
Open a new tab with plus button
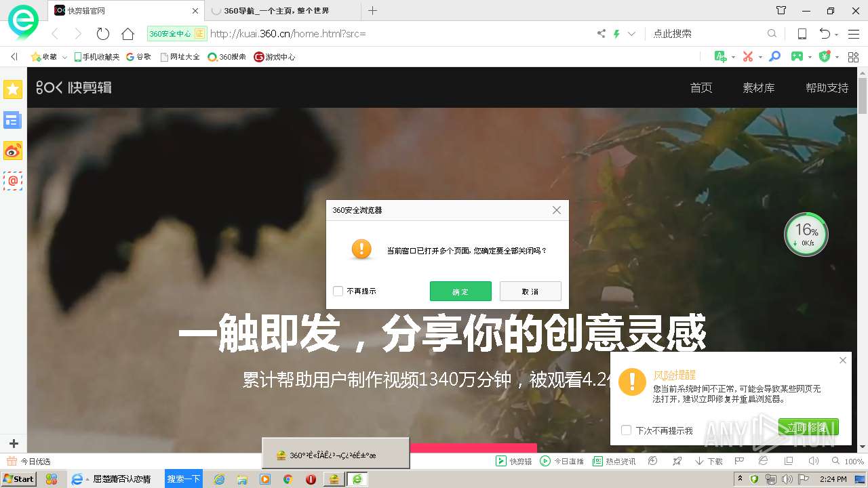(x=372, y=11)
